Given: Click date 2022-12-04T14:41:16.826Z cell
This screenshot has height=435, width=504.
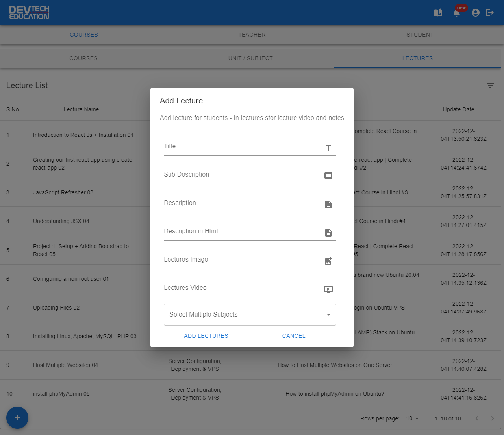Looking at the screenshot, I should pyautogui.click(x=463, y=394).
